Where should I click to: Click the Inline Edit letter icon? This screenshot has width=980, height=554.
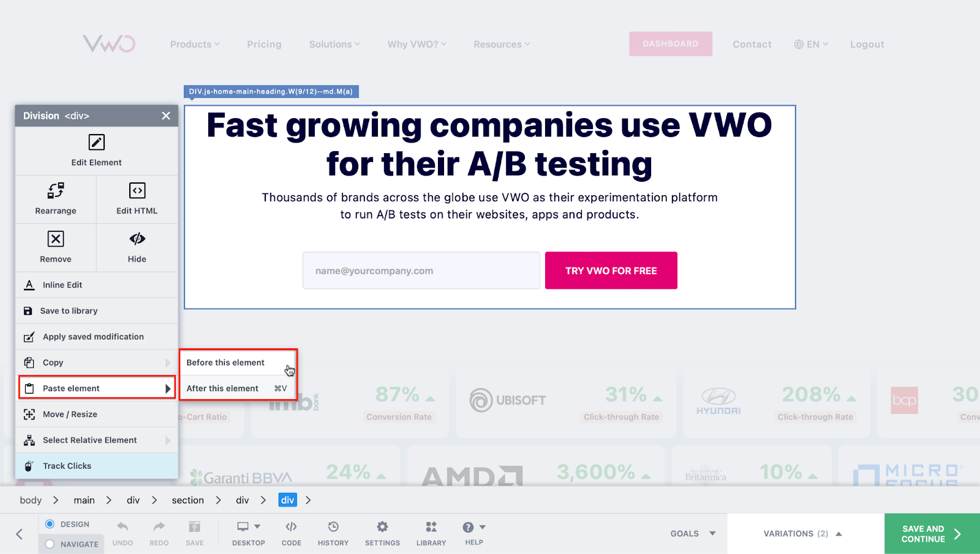pos(29,285)
